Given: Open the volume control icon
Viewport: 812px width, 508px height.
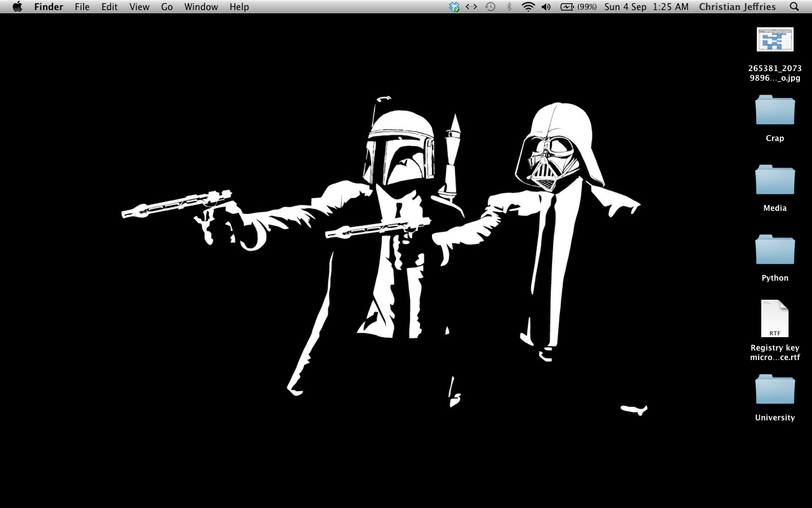Looking at the screenshot, I should point(546,7).
